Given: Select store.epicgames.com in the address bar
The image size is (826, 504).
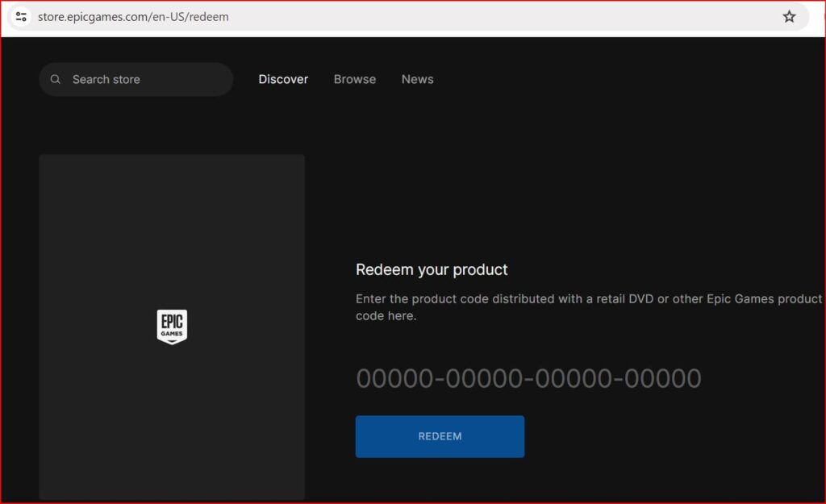Looking at the screenshot, I should [x=89, y=16].
